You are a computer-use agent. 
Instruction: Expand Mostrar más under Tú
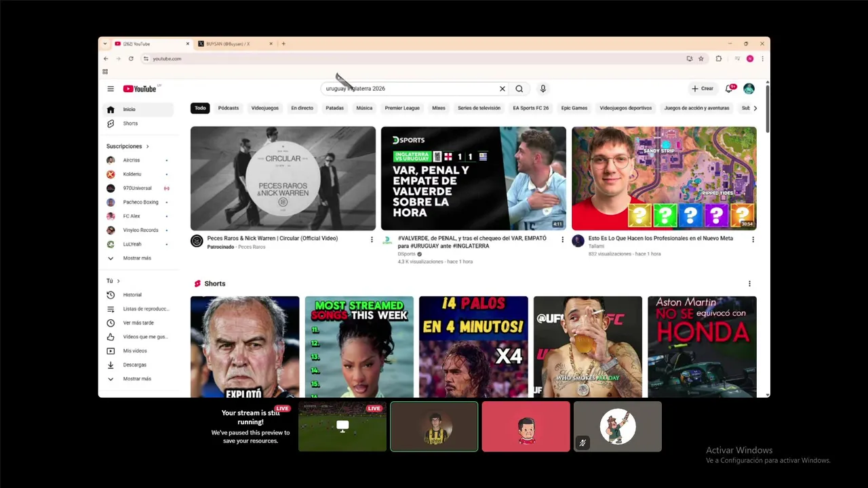[138, 379]
